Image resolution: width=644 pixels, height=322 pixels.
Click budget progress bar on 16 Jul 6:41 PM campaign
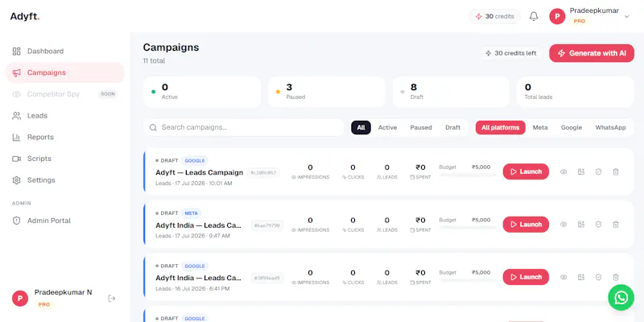(x=468, y=280)
